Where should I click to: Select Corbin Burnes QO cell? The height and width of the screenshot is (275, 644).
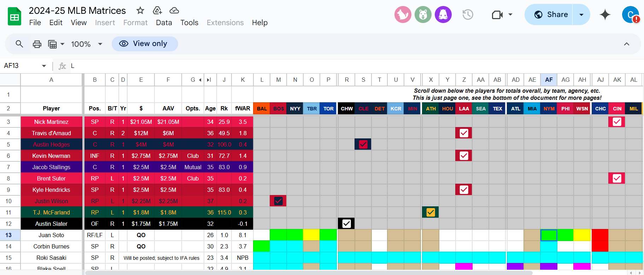pos(141,246)
